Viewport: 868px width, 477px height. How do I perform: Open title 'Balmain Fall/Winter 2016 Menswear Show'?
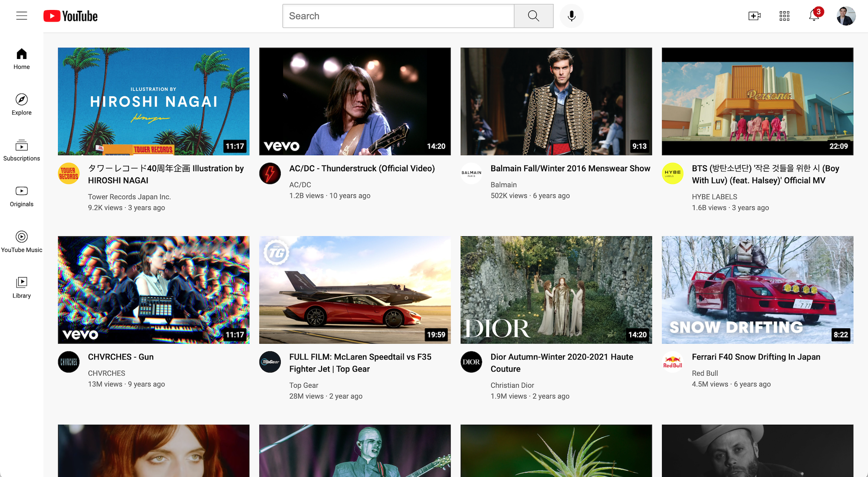(570, 168)
